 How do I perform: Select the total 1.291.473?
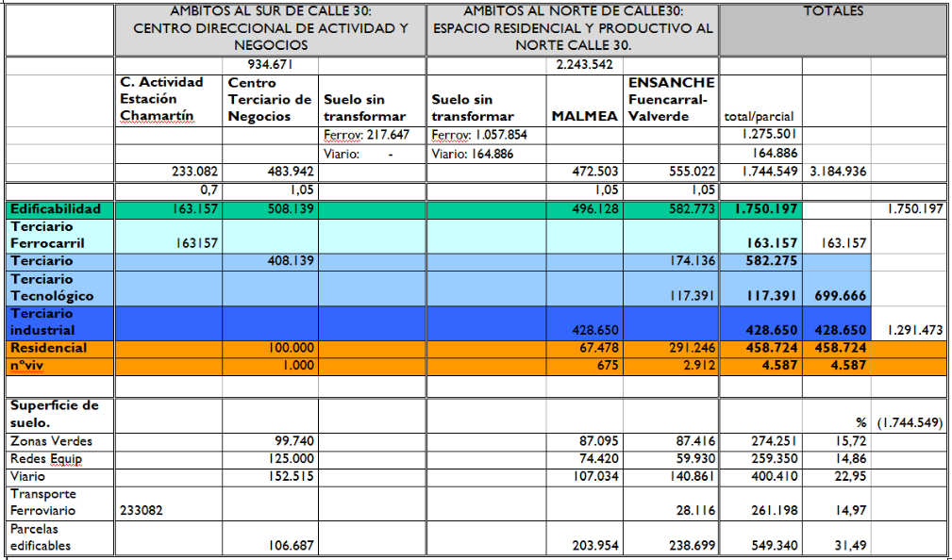tap(913, 331)
